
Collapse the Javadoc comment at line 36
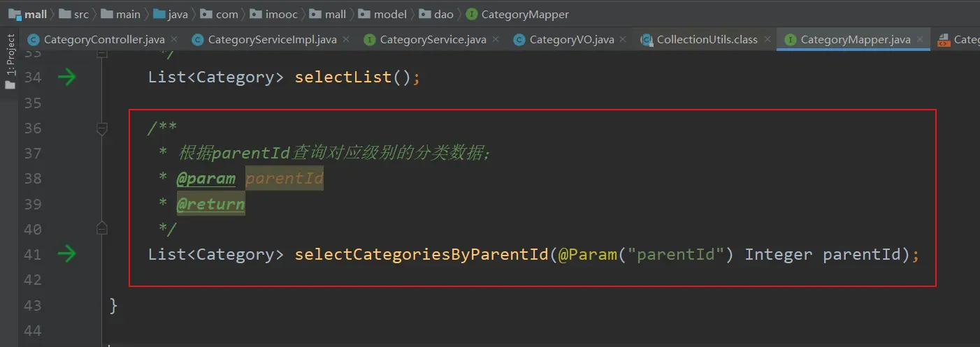(x=102, y=128)
